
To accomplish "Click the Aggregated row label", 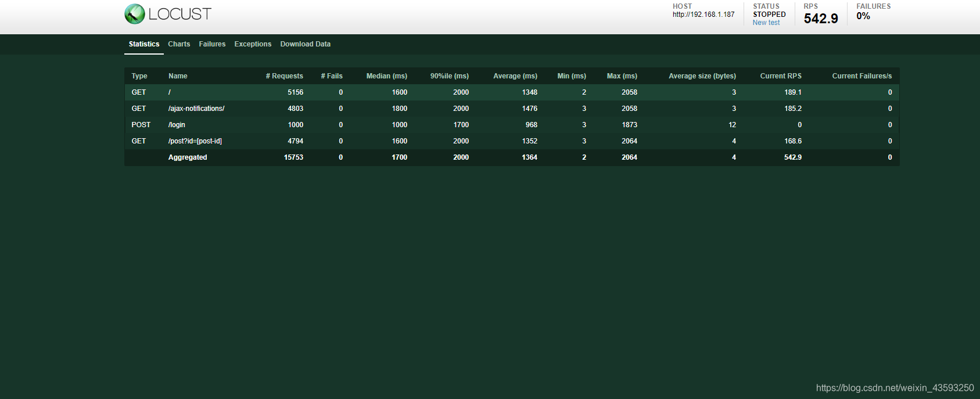I will coord(188,157).
